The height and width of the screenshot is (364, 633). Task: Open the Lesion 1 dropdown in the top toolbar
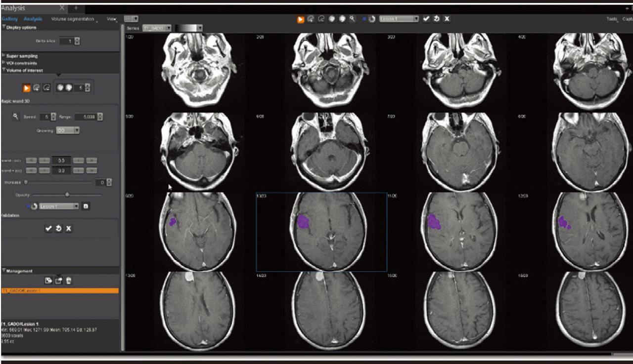click(399, 19)
